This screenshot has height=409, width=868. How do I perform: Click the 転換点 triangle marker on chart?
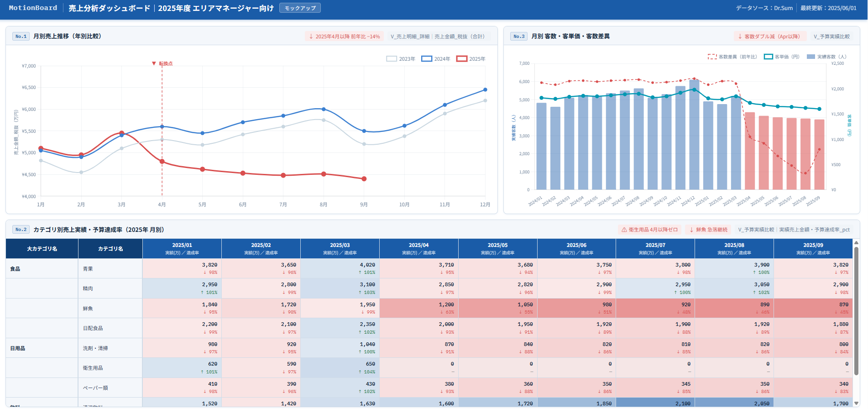click(154, 63)
